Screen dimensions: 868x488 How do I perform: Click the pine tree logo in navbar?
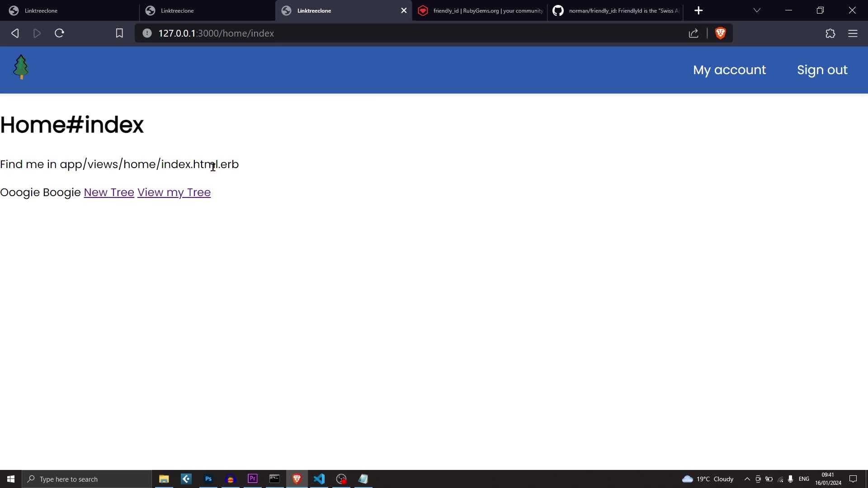point(21,67)
